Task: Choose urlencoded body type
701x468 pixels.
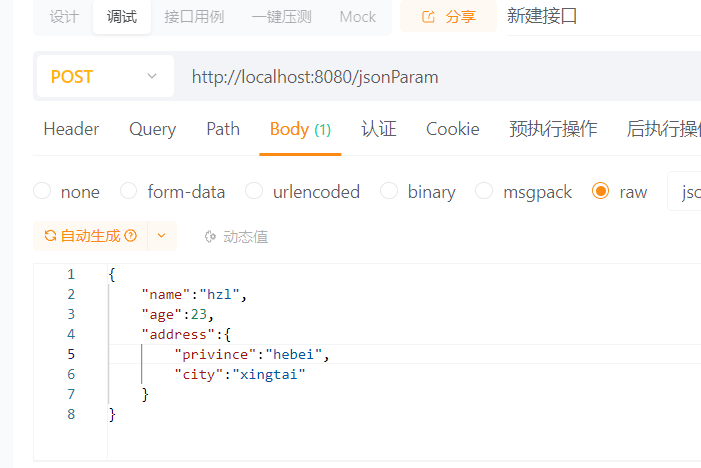Action: [x=254, y=191]
